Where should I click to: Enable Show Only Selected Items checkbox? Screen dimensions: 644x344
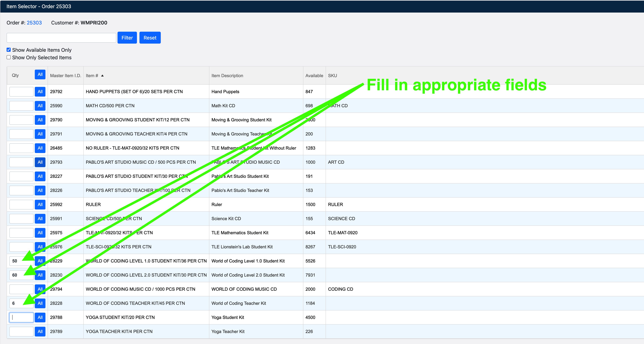coord(9,57)
